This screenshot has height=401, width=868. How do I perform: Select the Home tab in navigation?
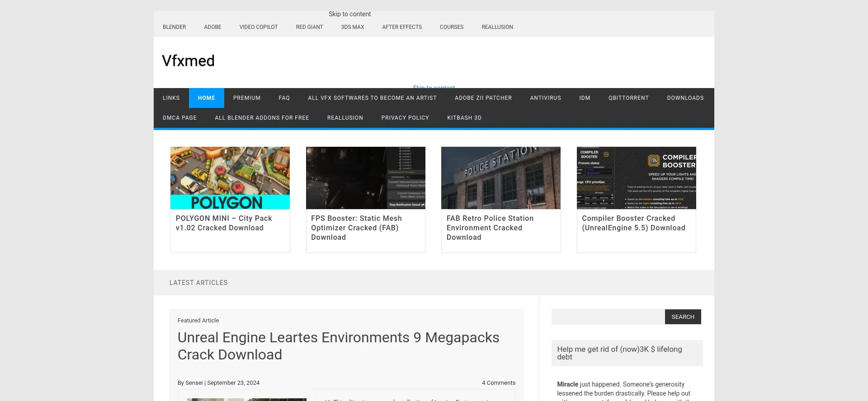tap(206, 98)
